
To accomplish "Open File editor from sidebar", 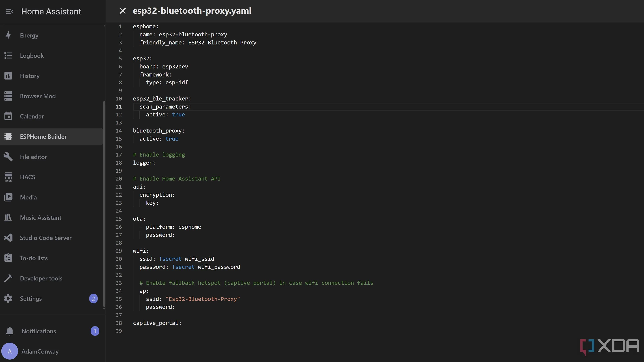I will pos(51,157).
